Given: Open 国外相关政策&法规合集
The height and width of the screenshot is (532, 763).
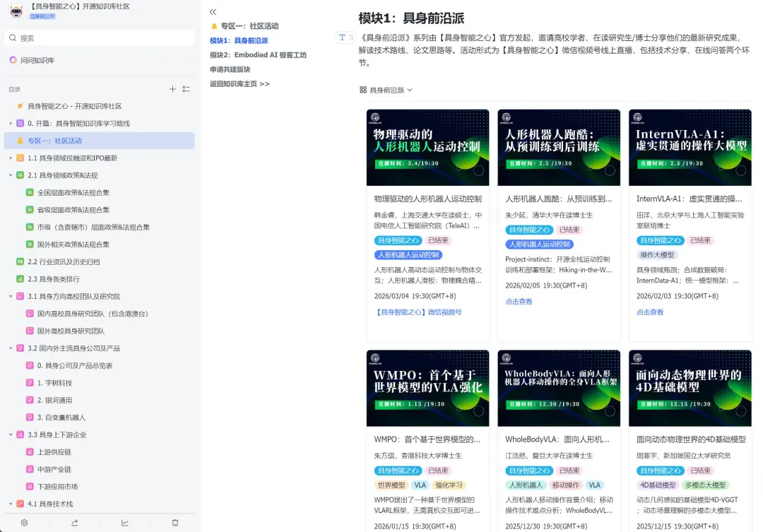Looking at the screenshot, I should click(73, 244).
